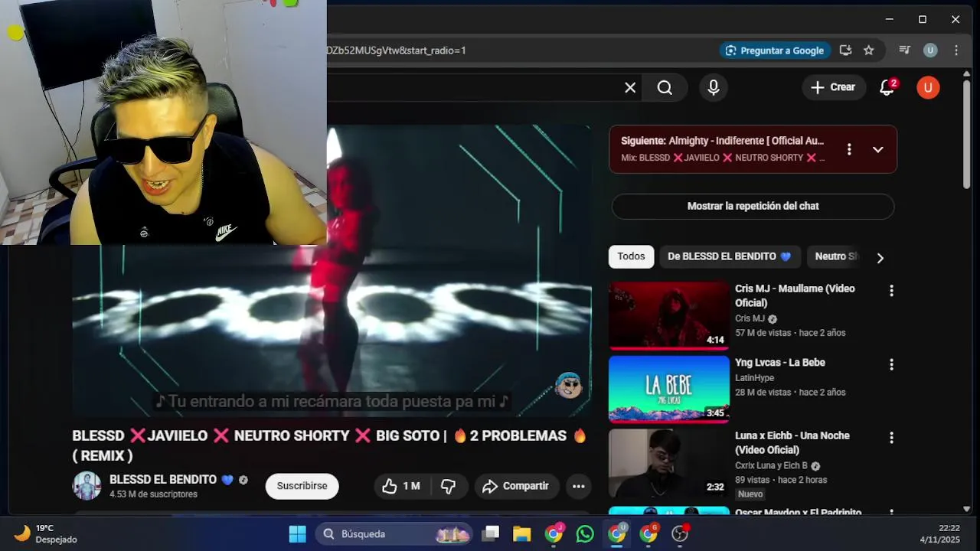Click video title BLESSD JAVIIELO 2 PROBLEMAS

point(329,445)
